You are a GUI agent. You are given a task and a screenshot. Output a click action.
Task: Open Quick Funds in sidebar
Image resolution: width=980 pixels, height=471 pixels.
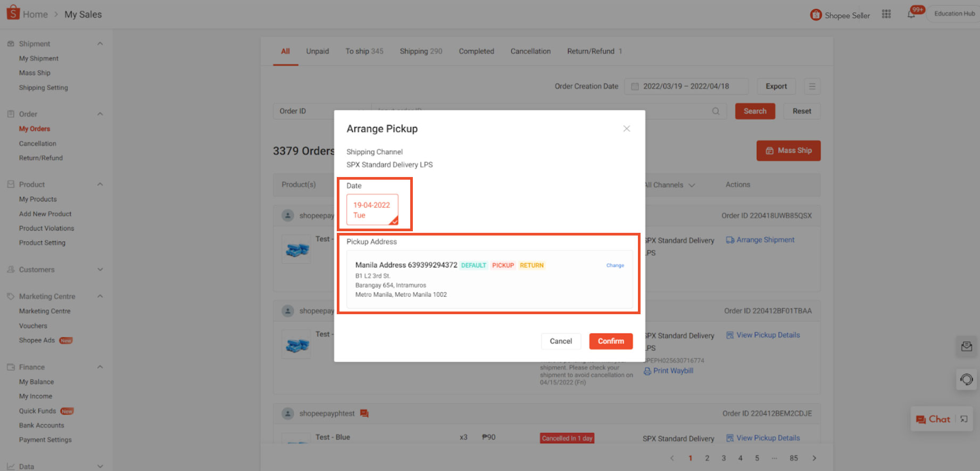37,411
